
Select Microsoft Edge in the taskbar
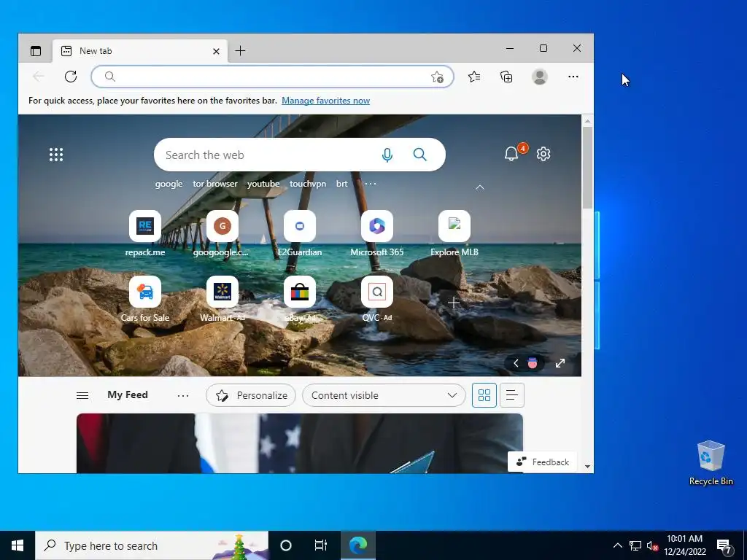(x=358, y=545)
